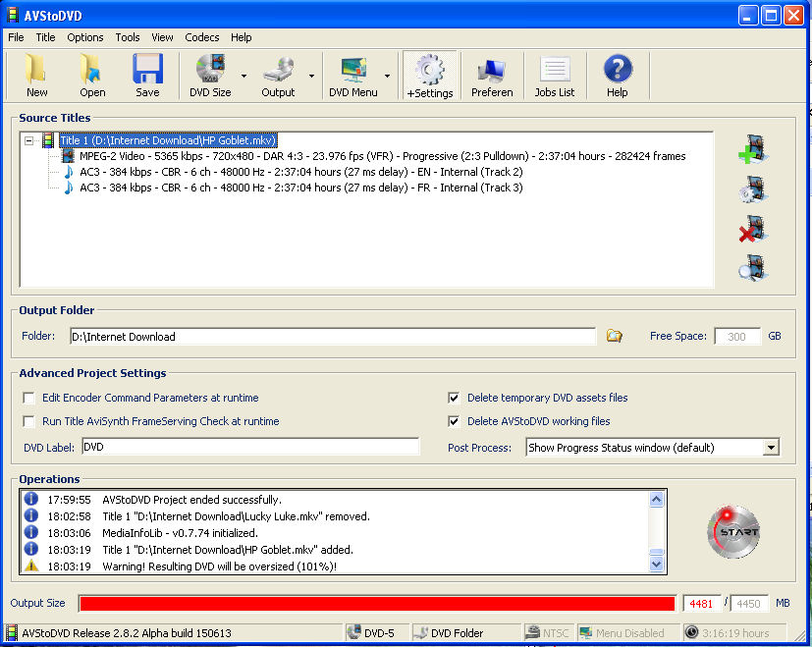Select the 'MediaInfoLib - v0.7.74 initialized' log row

point(335,533)
